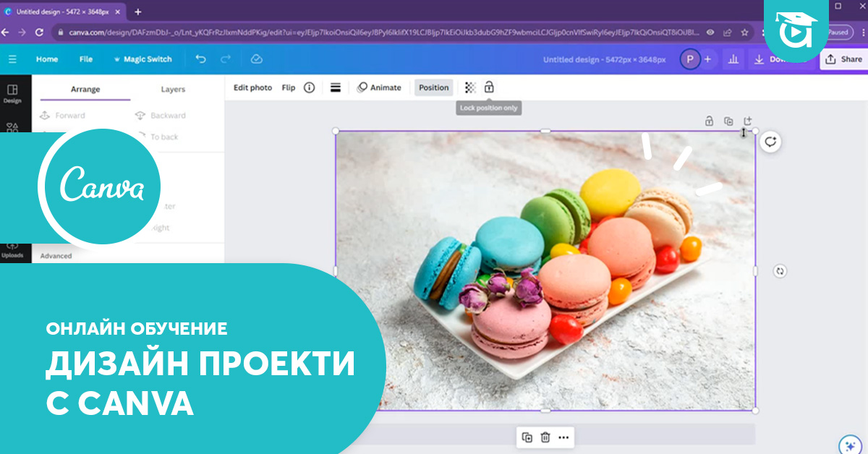Close the Untitled design browser tab
Viewport: 868px width, 454px height.
(x=118, y=12)
